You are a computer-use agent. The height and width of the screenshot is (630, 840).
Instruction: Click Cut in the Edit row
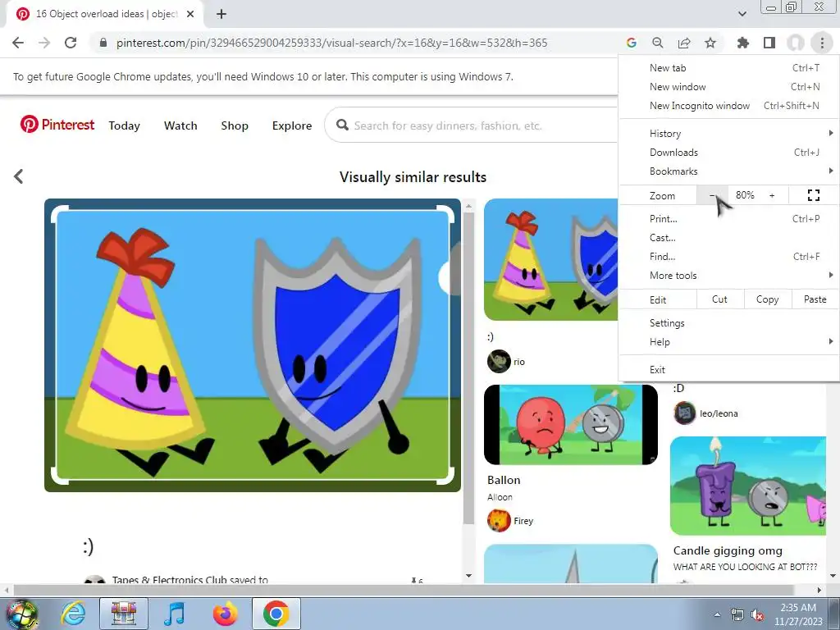(x=720, y=299)
